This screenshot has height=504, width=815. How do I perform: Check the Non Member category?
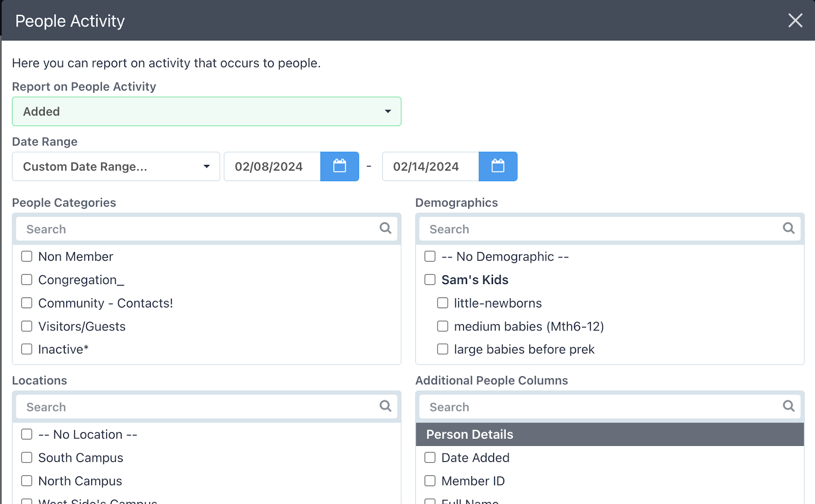(27, 257)
